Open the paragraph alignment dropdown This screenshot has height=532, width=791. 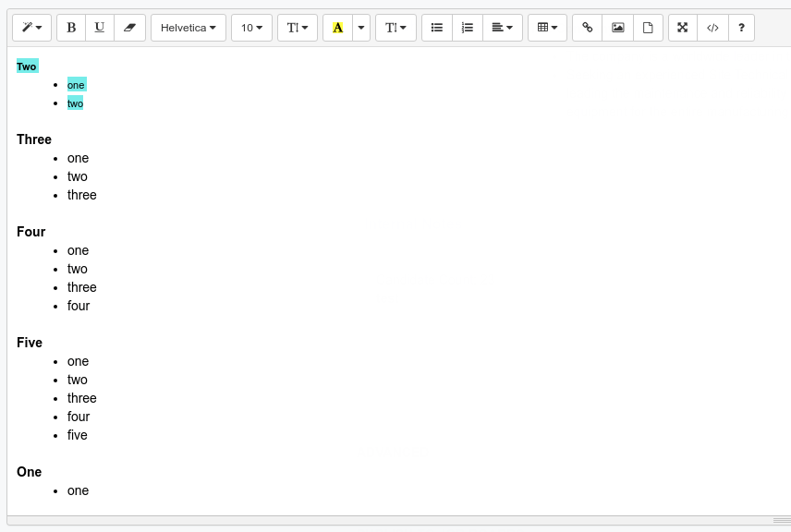click(503, 28)
